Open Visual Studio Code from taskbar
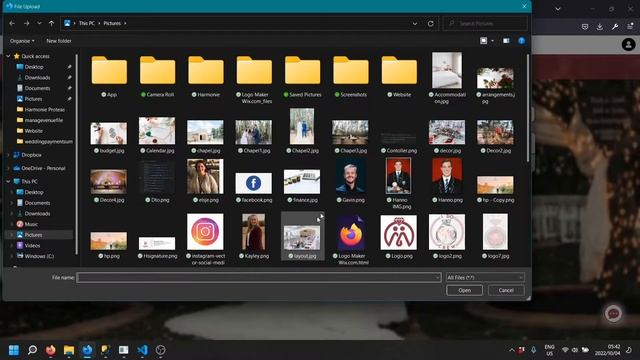Viewport: 640px width, 360px height. point(142,350)
